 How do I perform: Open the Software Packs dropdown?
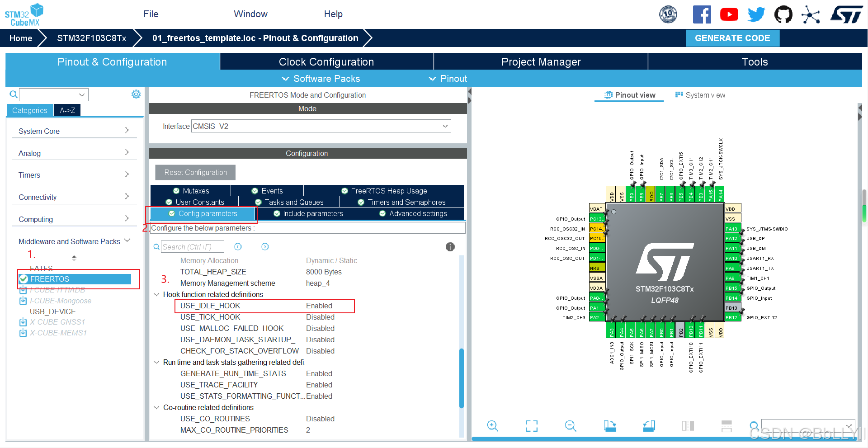321,79
